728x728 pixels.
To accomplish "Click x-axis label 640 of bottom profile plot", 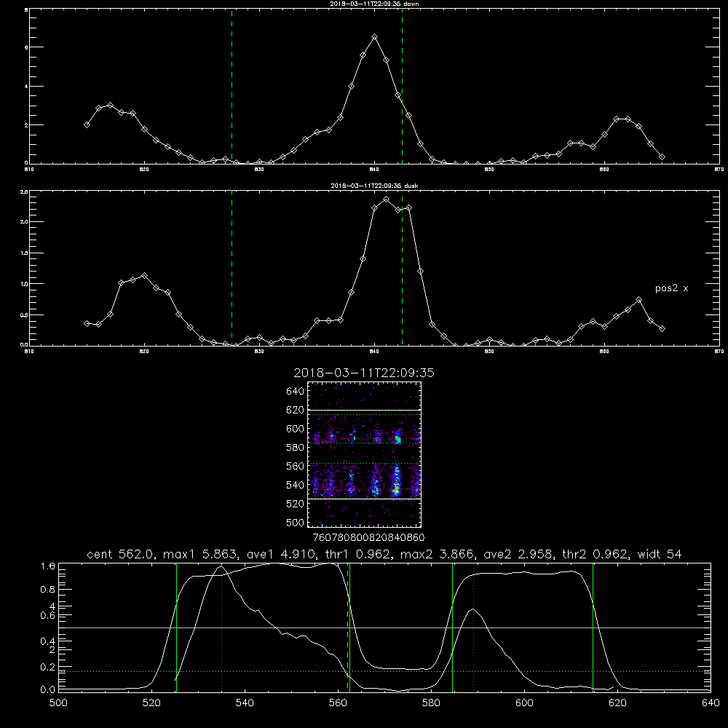I will tap(711, 703).
